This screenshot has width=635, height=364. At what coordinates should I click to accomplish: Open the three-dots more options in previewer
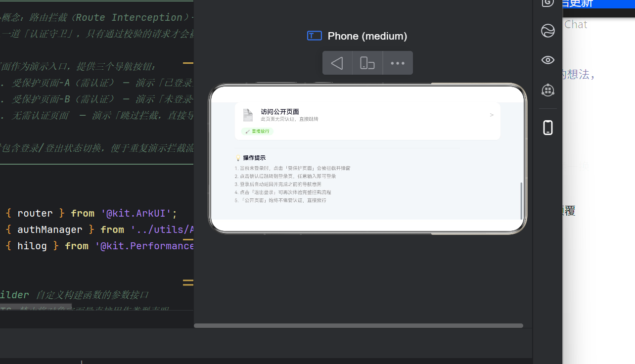click(x=398, y=63)
